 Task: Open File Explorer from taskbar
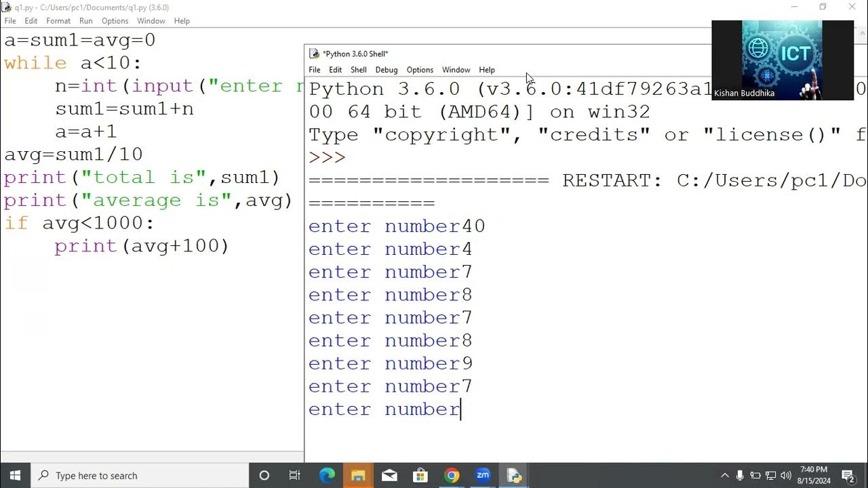coord(358,476)
